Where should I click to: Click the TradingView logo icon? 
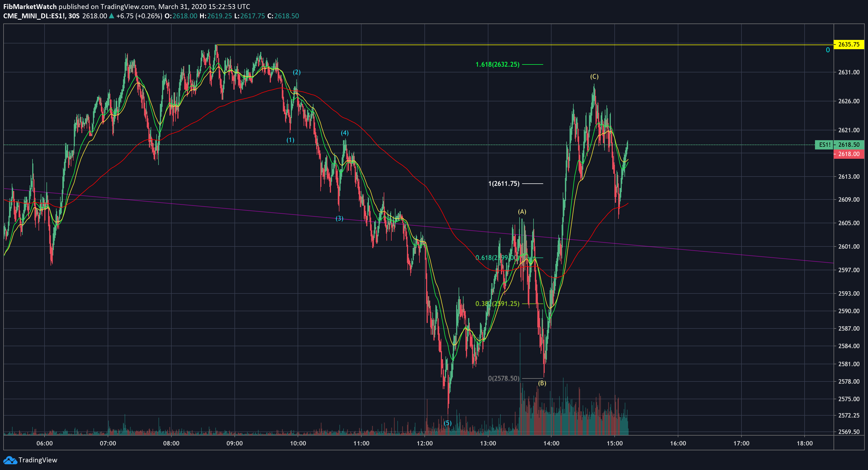point(10,460)
